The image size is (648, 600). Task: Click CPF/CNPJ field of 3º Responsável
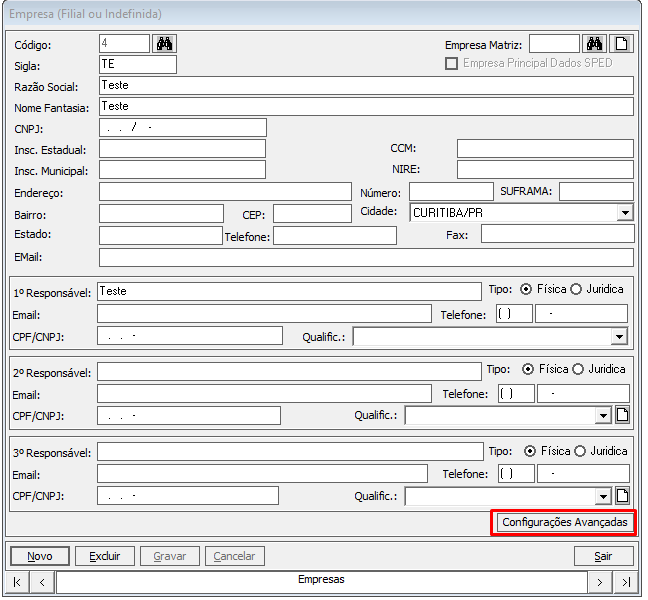(188, 495)
